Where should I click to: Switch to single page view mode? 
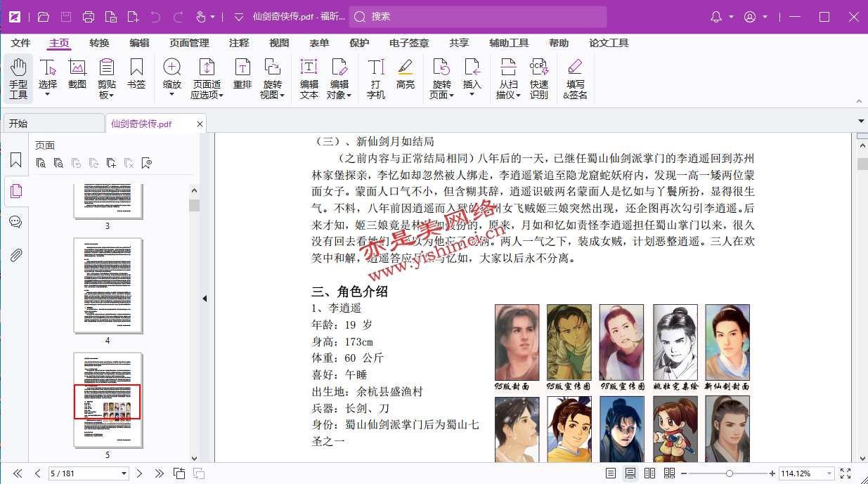(611, 473)
